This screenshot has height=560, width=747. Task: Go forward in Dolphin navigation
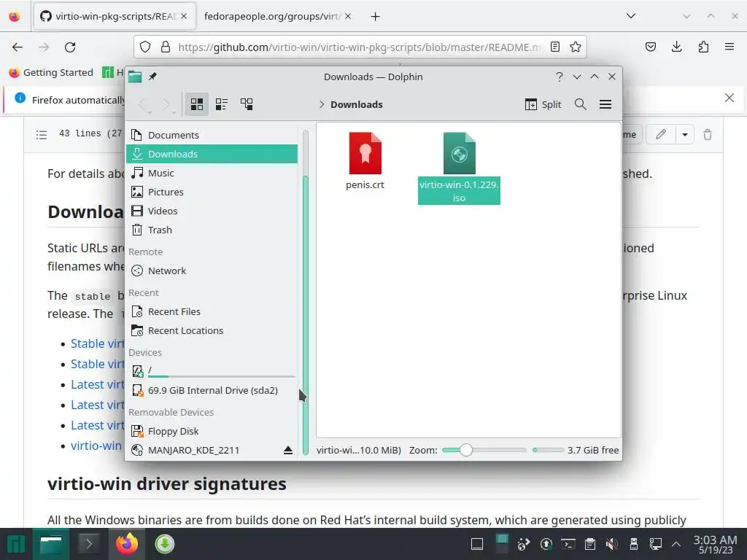(x=167, y=104)
